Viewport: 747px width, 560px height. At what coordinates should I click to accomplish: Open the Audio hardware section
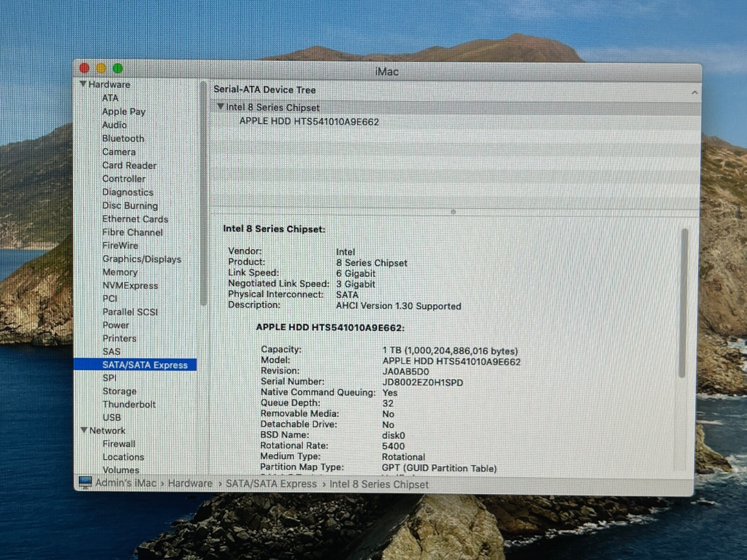pyautogui.click(x=114, y=125)
